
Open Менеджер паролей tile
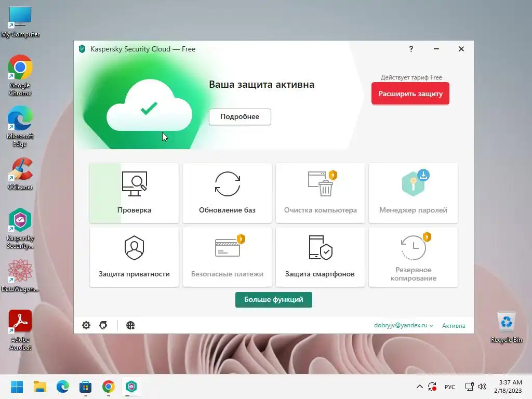pyautogui.click(x=413, y=193)
